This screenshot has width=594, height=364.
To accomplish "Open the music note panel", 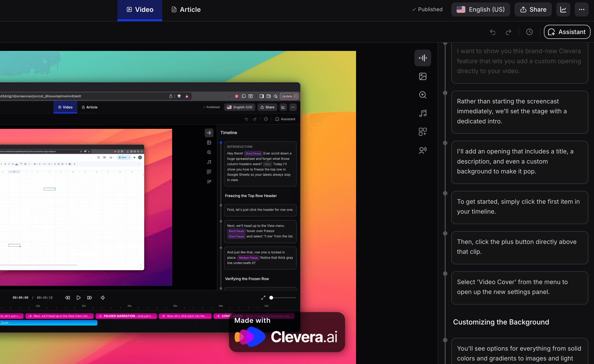I will point(423,113).
